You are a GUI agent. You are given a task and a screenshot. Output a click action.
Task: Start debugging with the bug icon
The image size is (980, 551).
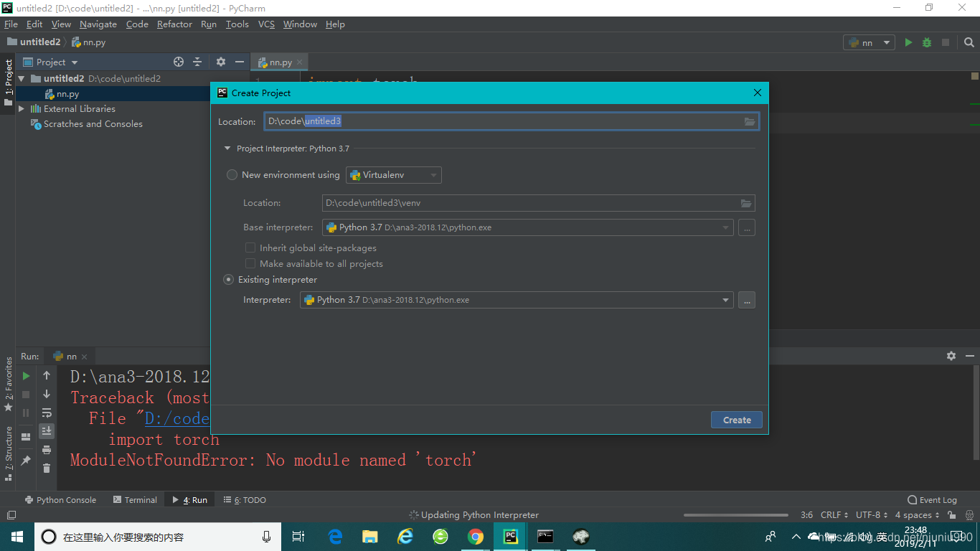(927, 42)
